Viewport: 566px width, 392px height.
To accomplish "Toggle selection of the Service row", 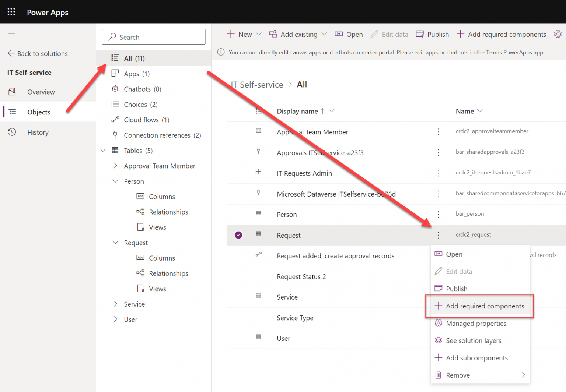I will point(238,297).
